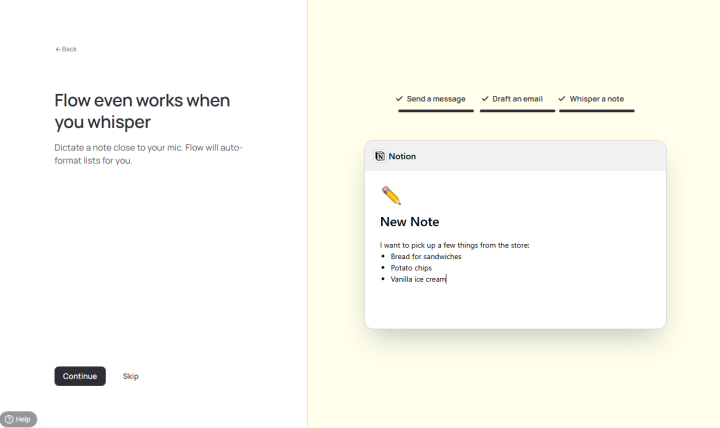Click the checkmark beside Whisper a note

pyautogui.click(x=562, y=99)
